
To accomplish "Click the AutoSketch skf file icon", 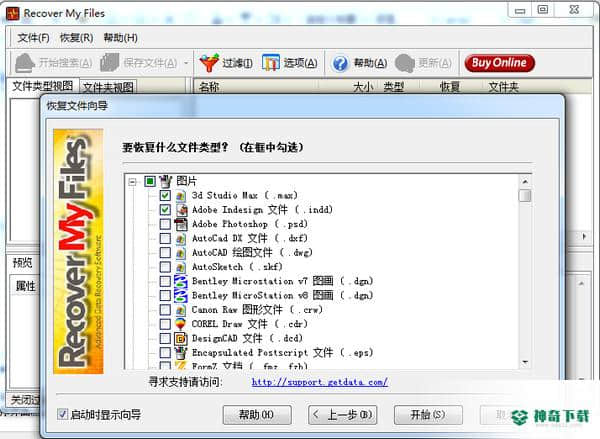I will click(x=181, y=267).
